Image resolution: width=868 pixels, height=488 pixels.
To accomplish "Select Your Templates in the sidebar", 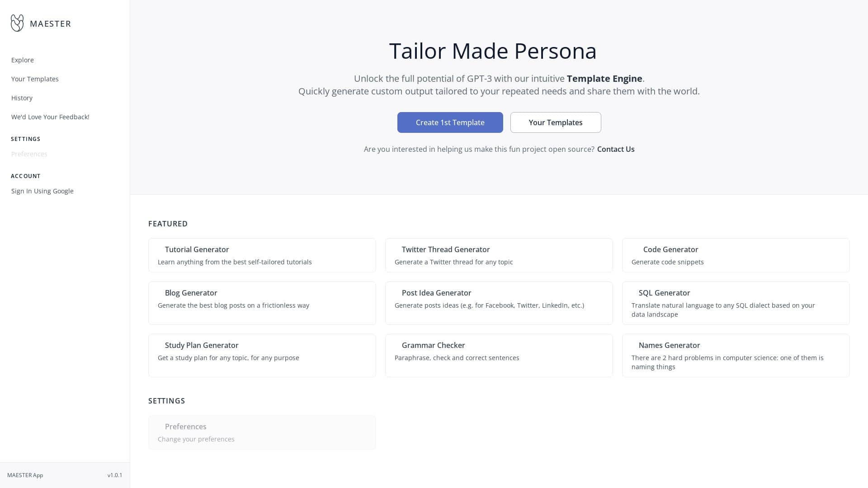I will (35, 79).
